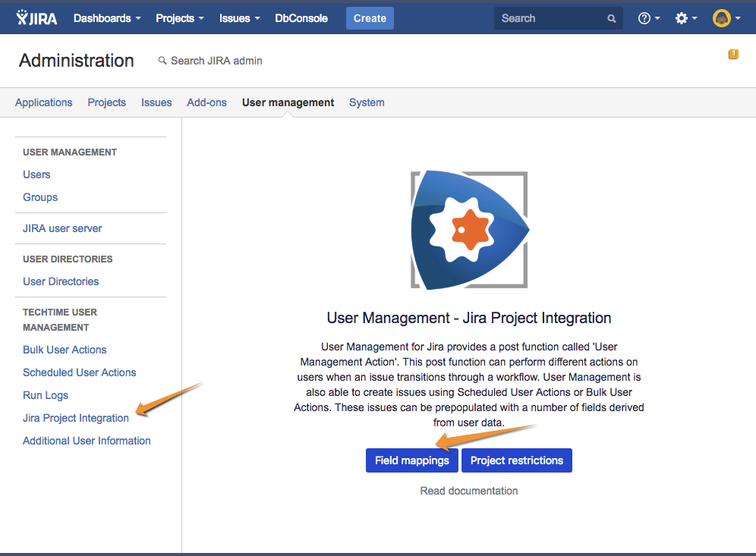
Task: Open User Directories link
Action: [x=61, y=281]
